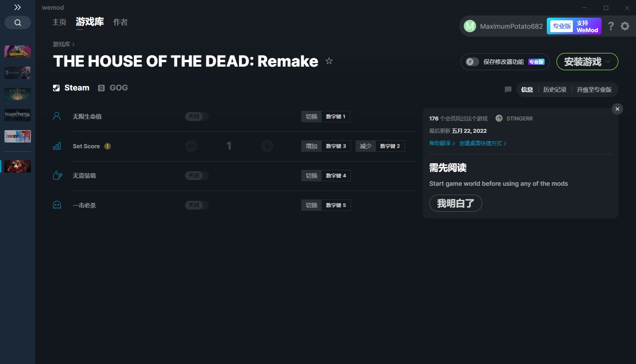Favorite the game with star icon
636x364 pixels.
coord(329,61)
